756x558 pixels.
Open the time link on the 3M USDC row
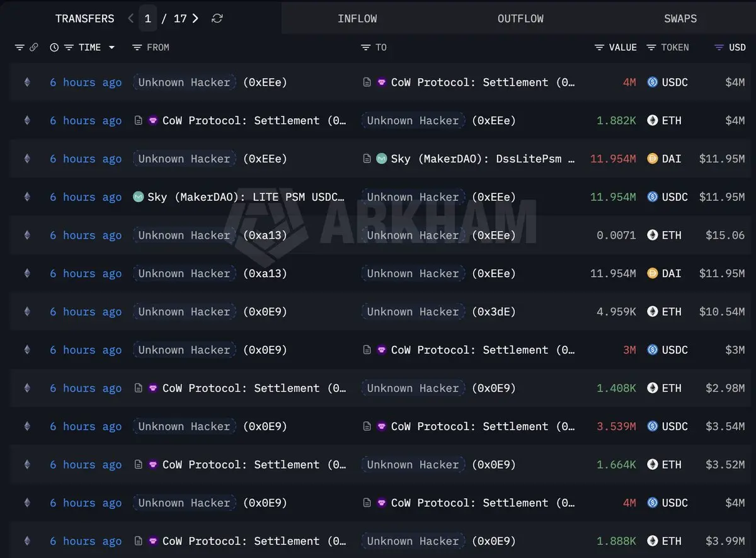pos(86,350)
